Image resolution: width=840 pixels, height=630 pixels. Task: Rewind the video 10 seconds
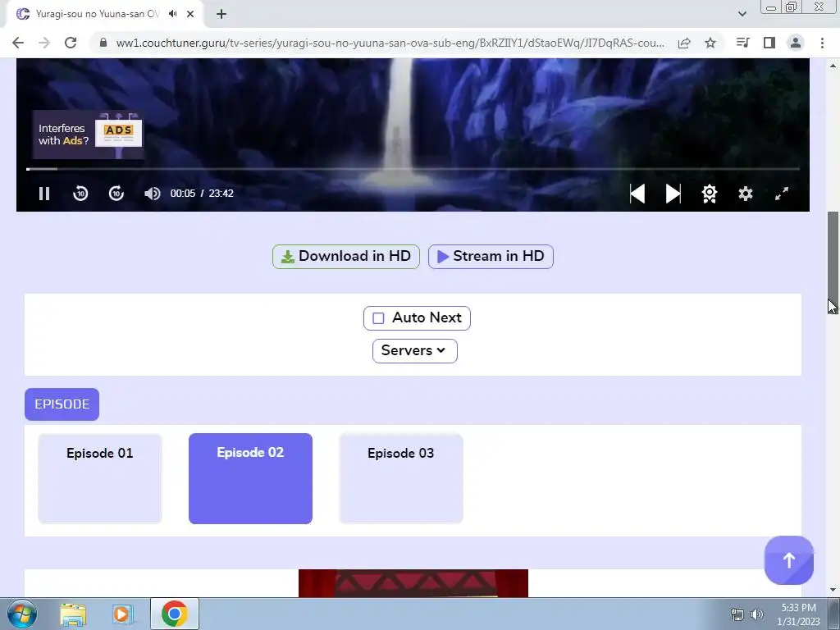pyautogui.click(x=80, y=194)
